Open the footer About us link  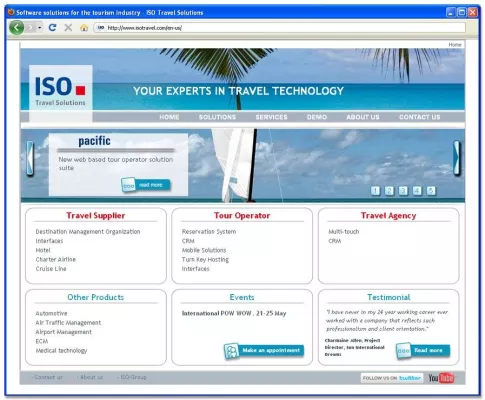pyautogui.click(x=91, y=377)
